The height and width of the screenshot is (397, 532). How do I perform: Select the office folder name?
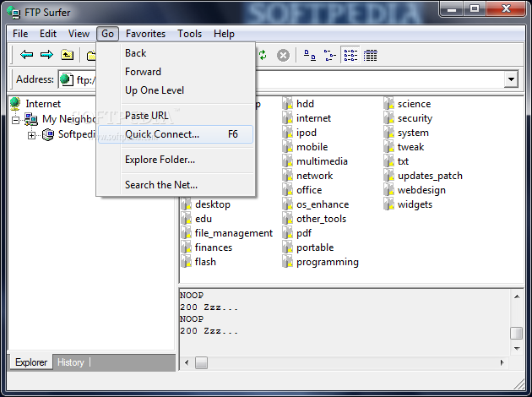point(309,190)
